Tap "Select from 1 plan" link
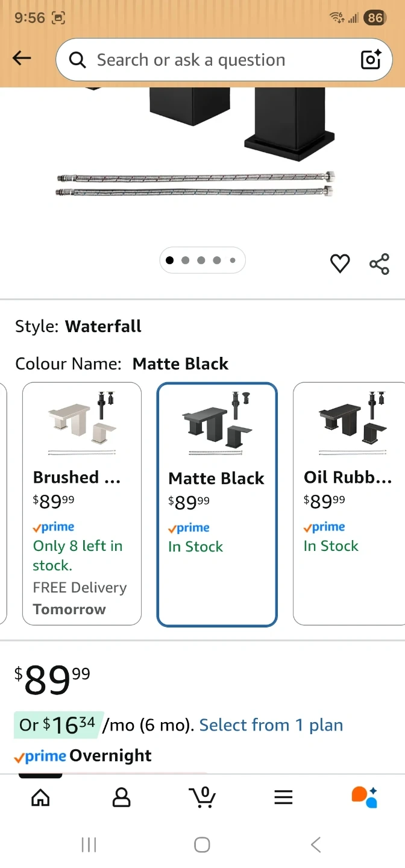405x868 pixels. 271,725
